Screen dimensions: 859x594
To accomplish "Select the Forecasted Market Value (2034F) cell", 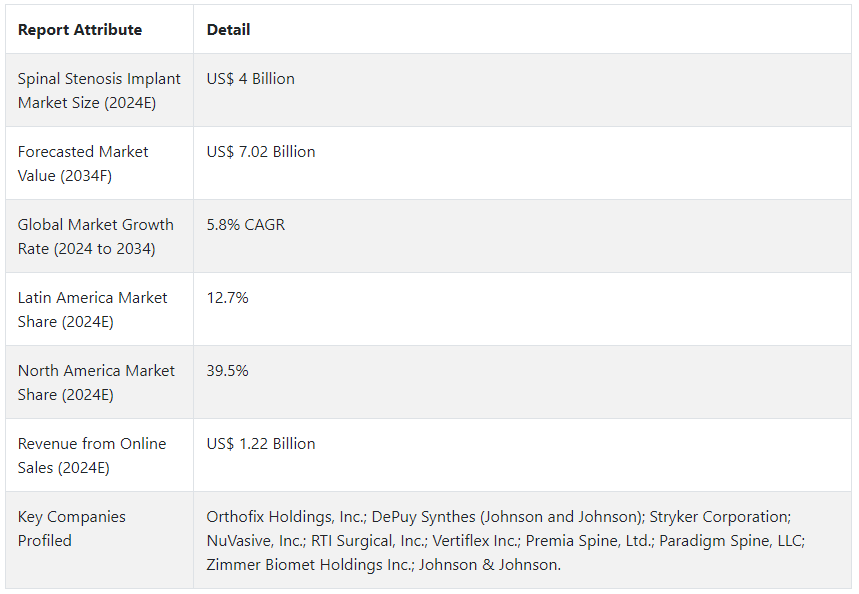I will 99,163.
